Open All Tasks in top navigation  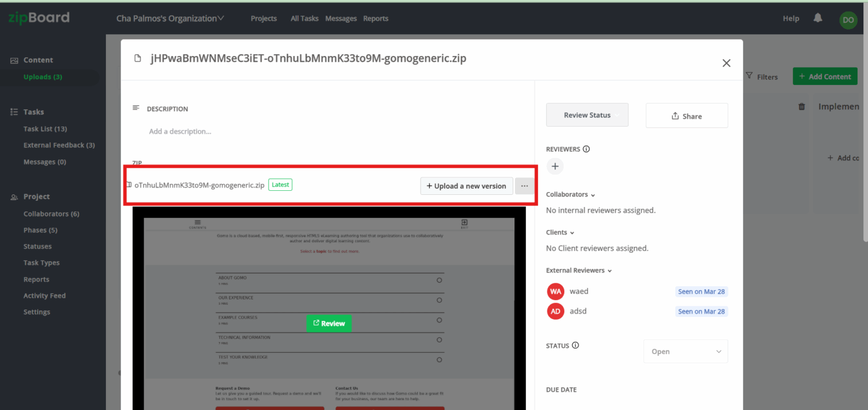304,19
